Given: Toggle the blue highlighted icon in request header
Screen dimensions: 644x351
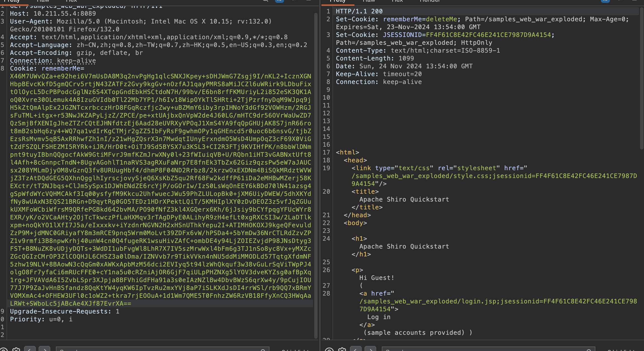Looking at the screenshot, I should point(279,1).
